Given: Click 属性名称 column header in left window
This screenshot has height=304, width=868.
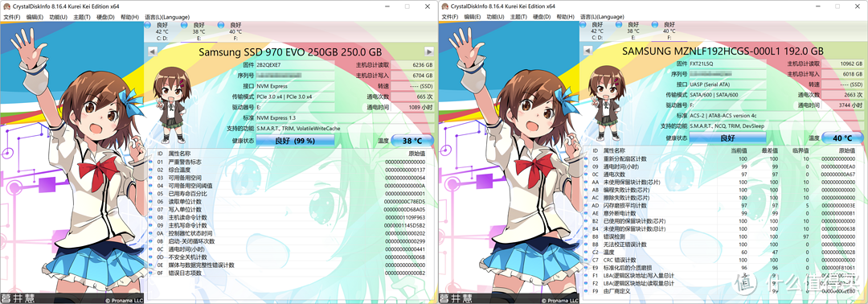Looking at the screenshot, I should pyautogui.click(x=179, y=154).
